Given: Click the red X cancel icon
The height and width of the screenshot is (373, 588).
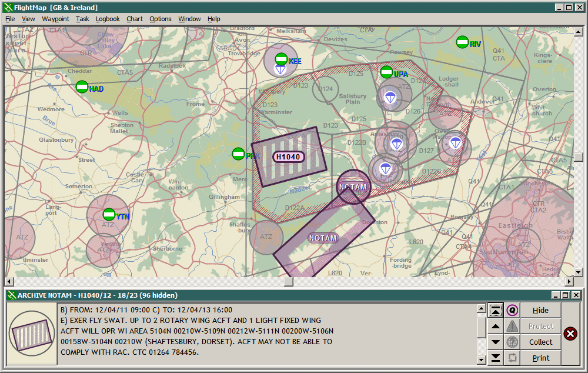Looking at the screenshot, I should [570, 334].
